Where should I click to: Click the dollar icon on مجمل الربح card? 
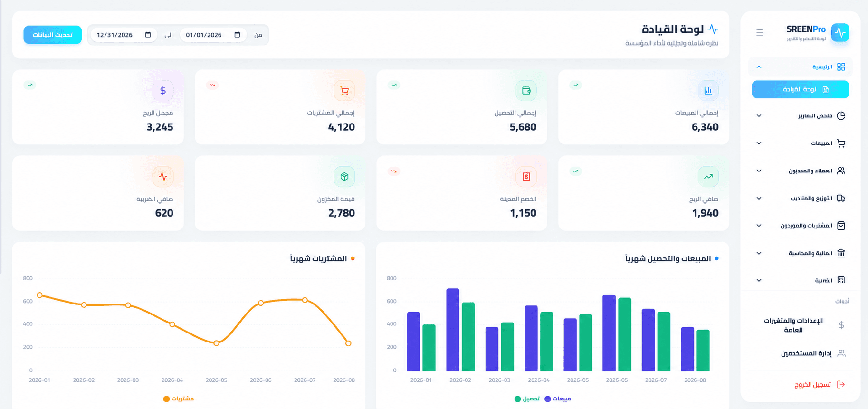163,90
